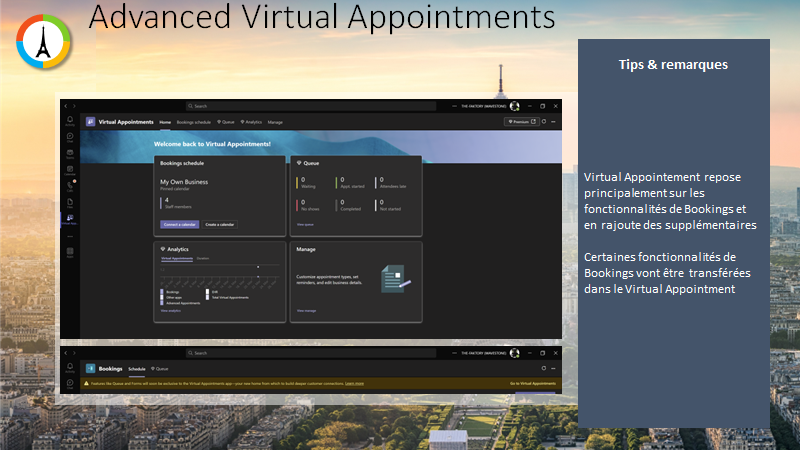Open more options in Bookings header
Screen dimensions: 800x450
553,368
